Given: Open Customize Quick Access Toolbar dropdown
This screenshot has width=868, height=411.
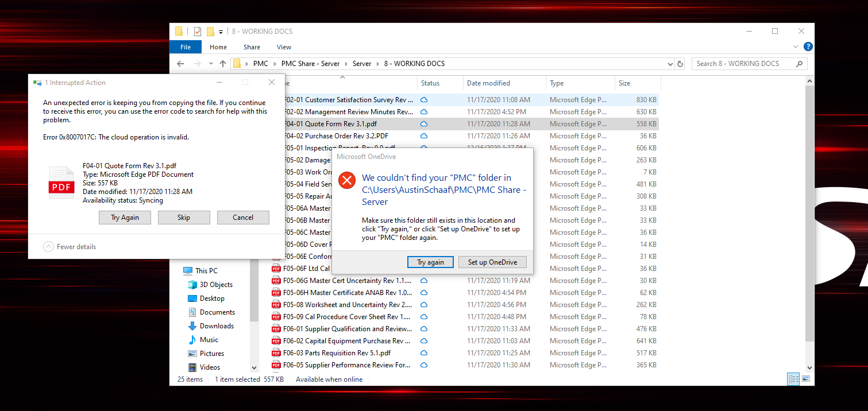Looking at the screenshot, I should click(221, 32).
